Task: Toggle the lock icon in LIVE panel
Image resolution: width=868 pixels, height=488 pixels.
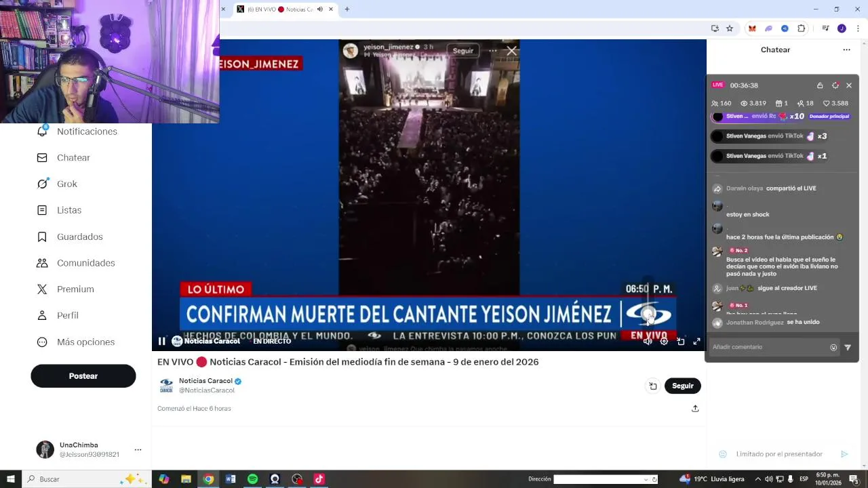Action: click(x=820, y=85)
